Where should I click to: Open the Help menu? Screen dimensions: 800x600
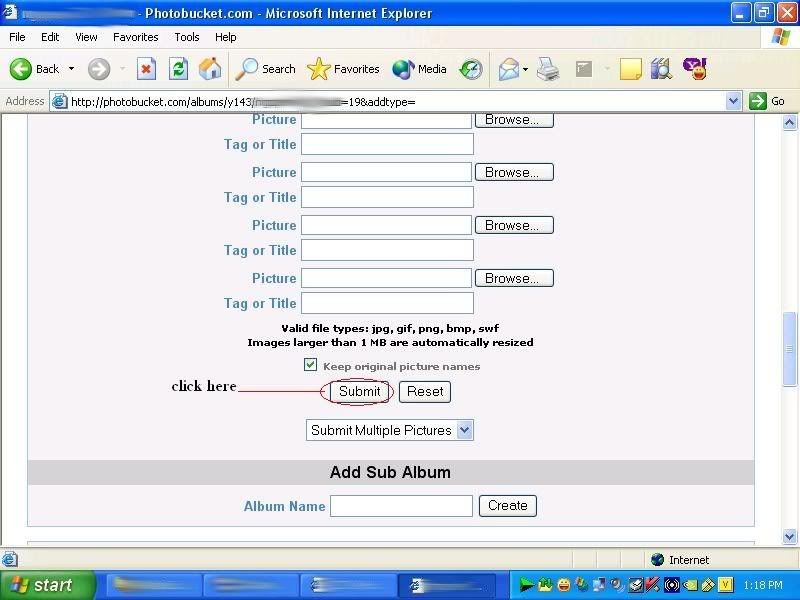[226, 37]
